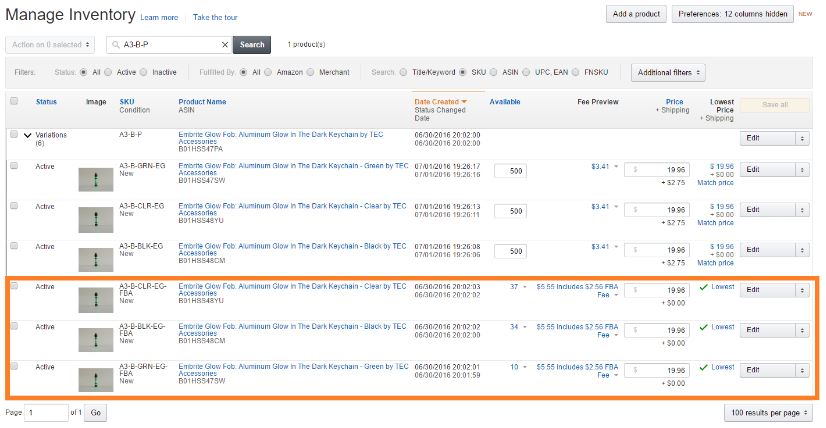The width and height of the screenshot is (826, 428).
Task: Click the Search button
Action: pyautogui.click(x=252, y=45)
